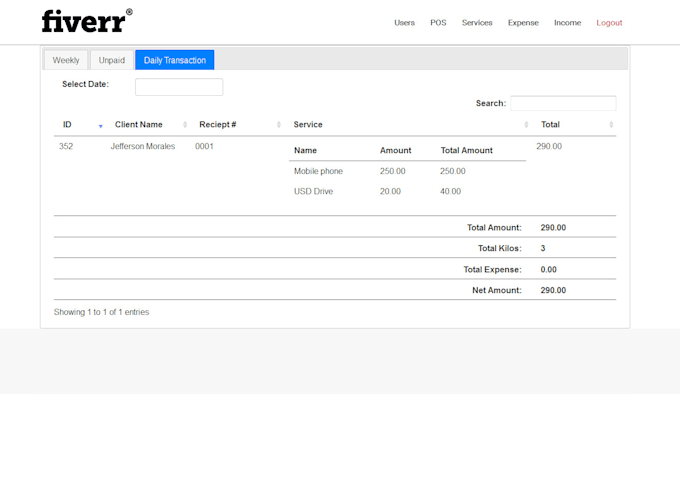Sort by Service column header
680x502 pixels.
(x=409, y=125)
